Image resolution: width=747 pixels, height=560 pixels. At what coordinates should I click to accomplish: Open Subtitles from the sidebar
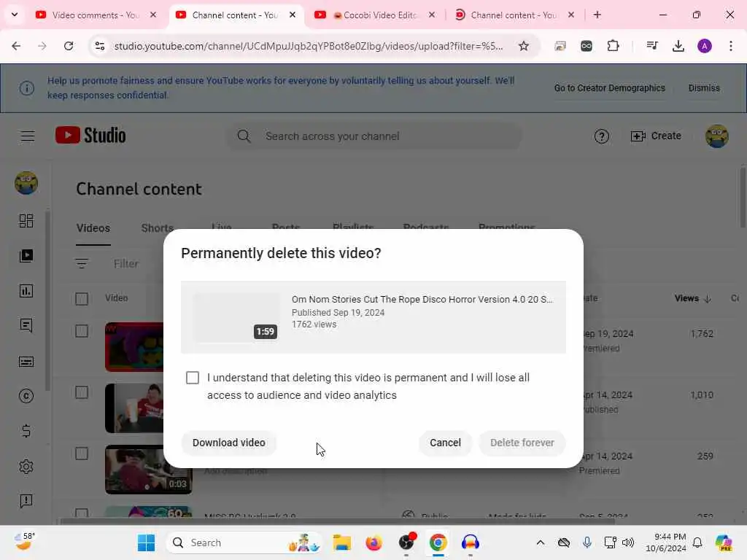(26, 362)
